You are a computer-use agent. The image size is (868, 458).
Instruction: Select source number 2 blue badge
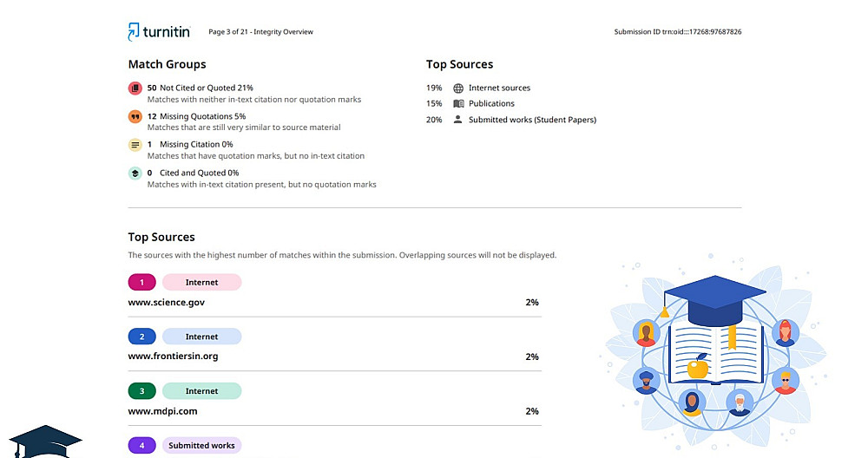pos(142,337)
